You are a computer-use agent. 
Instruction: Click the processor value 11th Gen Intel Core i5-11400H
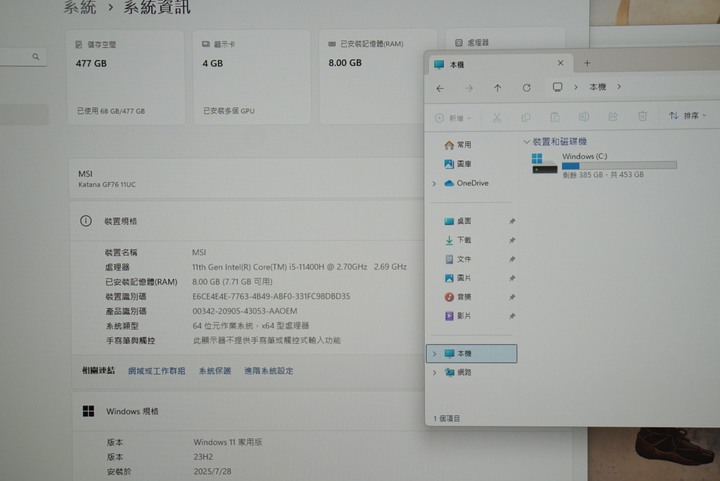[299, 267]
